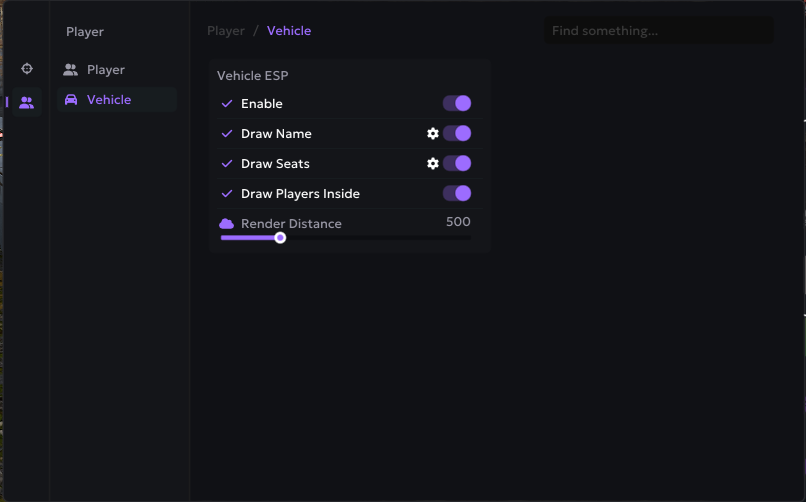This screenshot has width=806, height=502.
Task: Open Draw Name settings gear
Action: coord(433,134)
